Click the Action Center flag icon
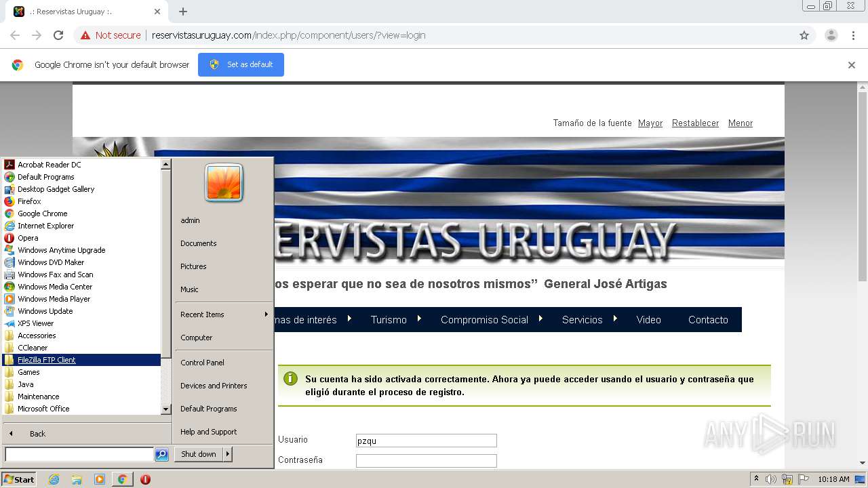Viewport: 868px width, 488px height. click(x=804, y=479)
